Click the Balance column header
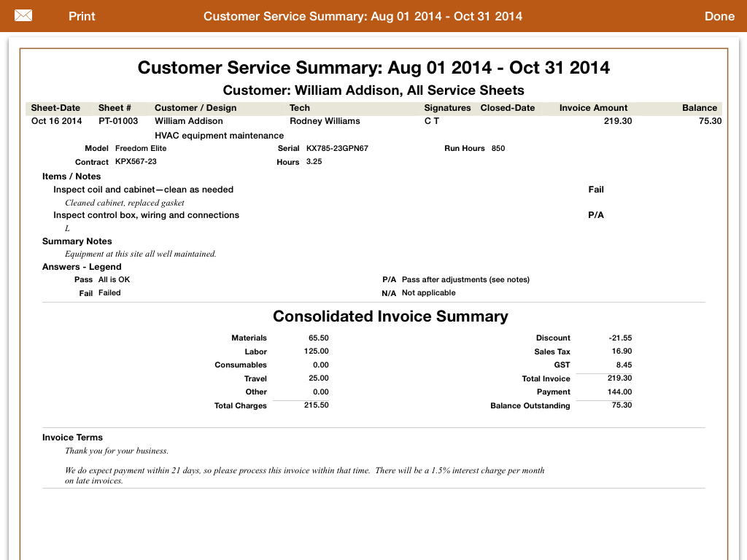747x560 pixels. click(700, 108)
